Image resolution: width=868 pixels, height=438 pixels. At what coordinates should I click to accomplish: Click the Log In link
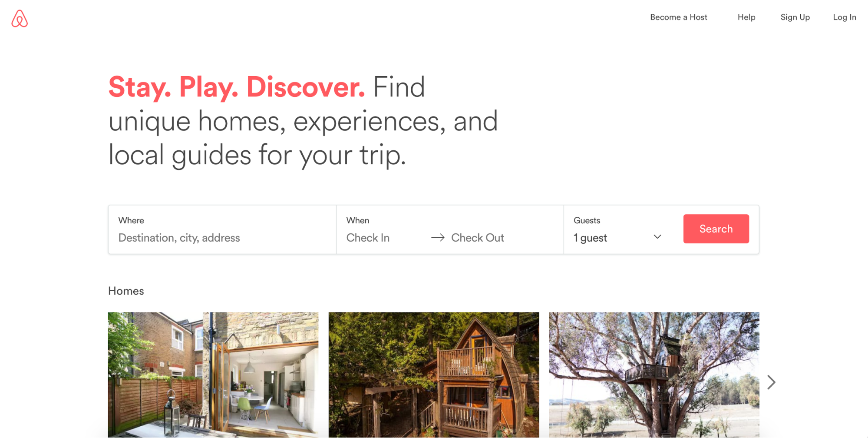tap(845, 17)
